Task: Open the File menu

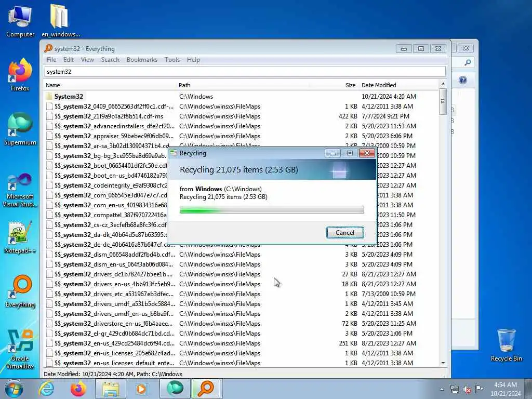Action: click(x=51, y=60)
